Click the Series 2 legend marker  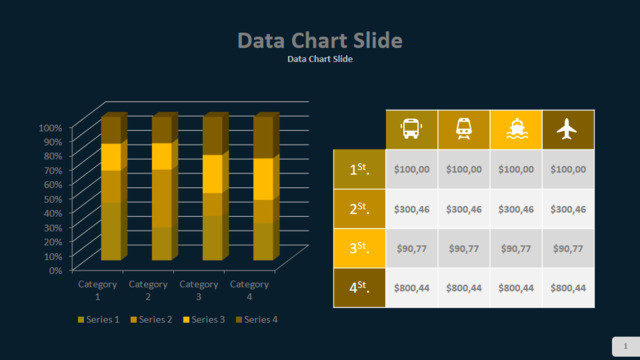pyautogui.click(x=133, y=320)
